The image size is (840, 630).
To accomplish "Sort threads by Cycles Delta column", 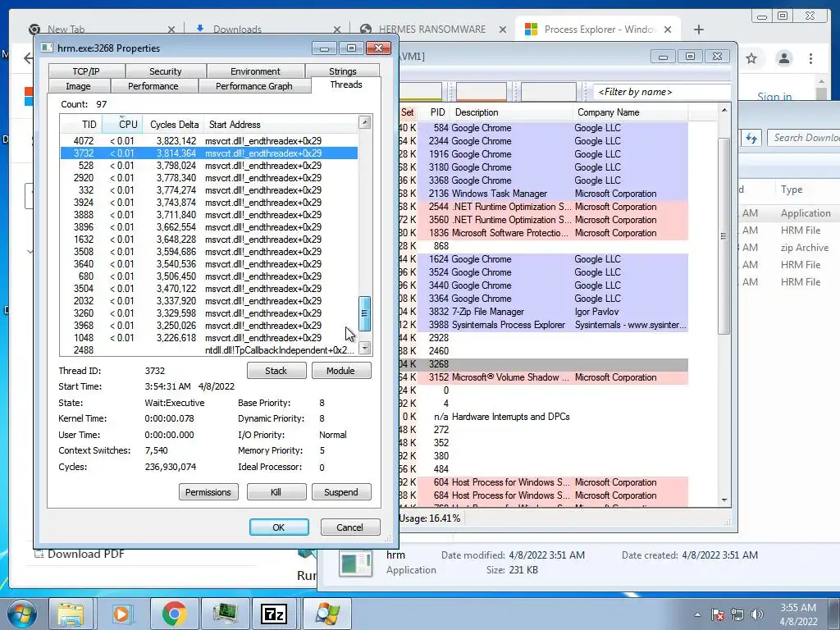I will (x=172, y=125).
